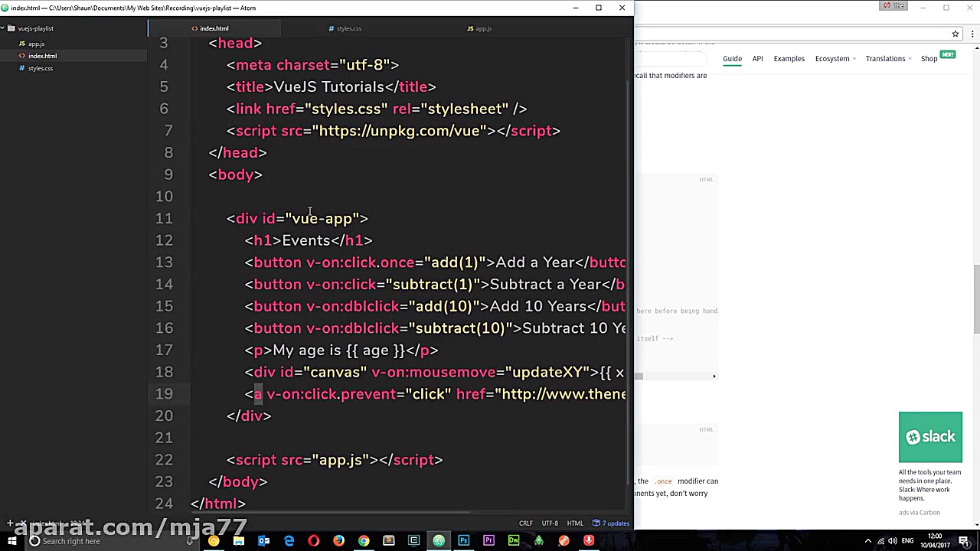Open the Wi-Fi network tray icon
This screenshot has width=980, height=551.
coord(880,541)
